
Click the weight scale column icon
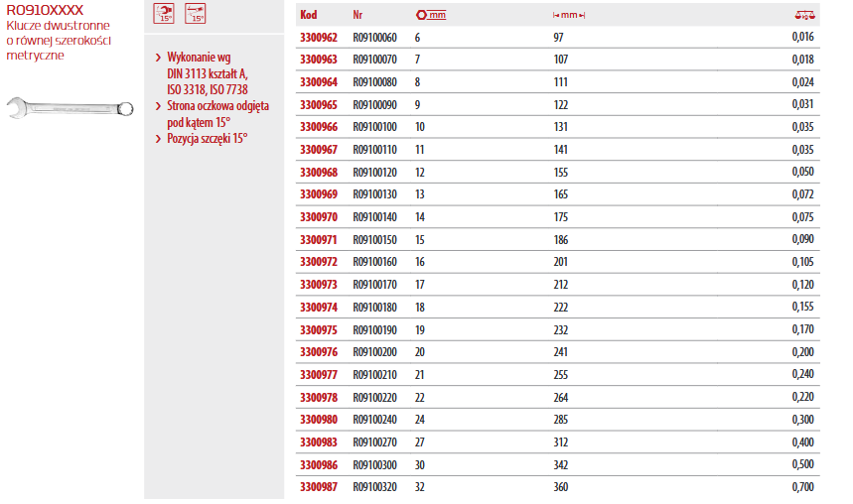pos(804,15)
